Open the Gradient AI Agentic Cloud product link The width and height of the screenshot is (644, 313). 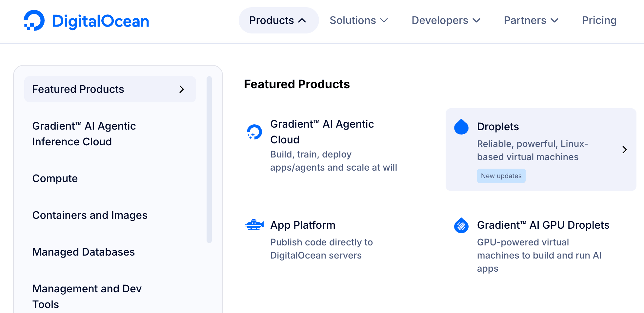tap(322, 132)
